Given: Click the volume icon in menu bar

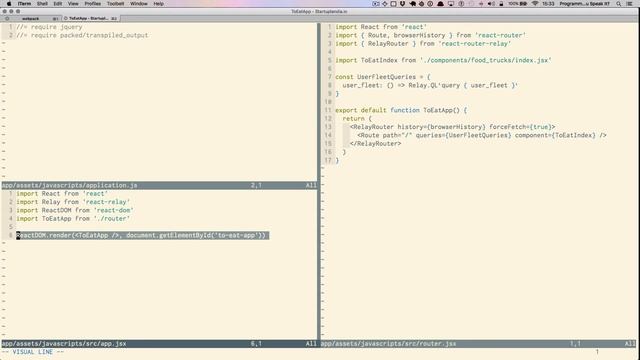Looking at the screenshot, I should 491,4.
